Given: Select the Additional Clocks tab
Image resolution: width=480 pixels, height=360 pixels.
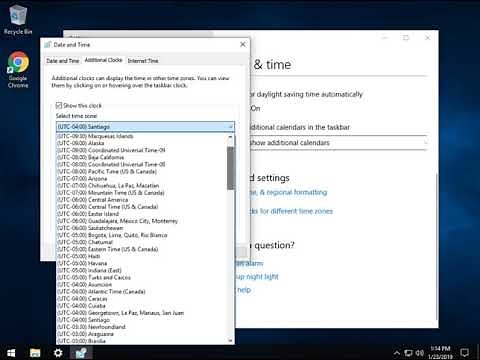Looking at the screenshot, I should point(103,60).
